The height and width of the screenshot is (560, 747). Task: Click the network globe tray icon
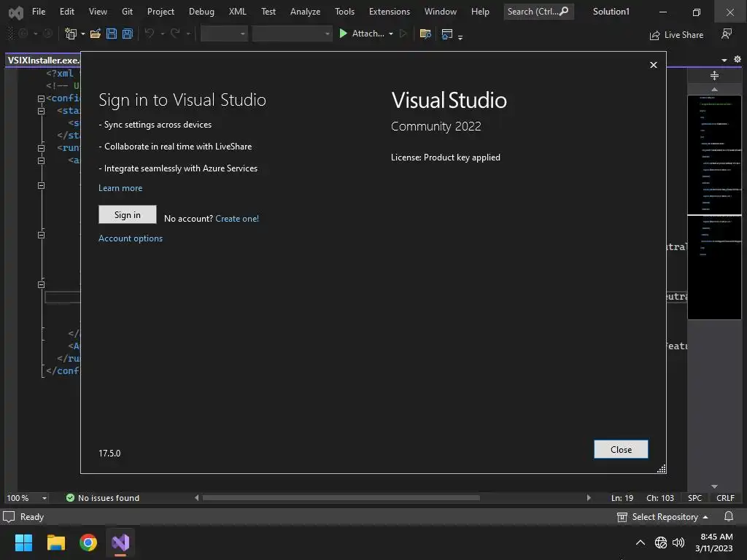click(x=661, y=542)
